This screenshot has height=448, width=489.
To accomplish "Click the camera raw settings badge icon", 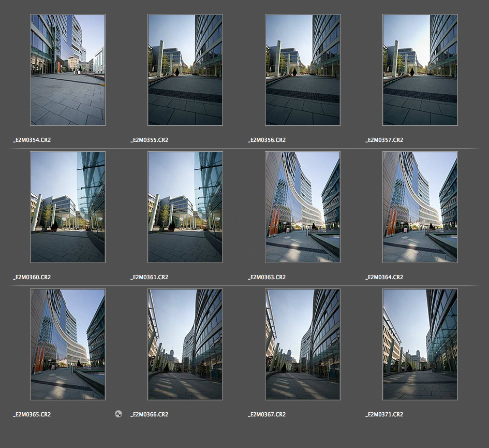I will pyautogui.click(x=118, y=414).
